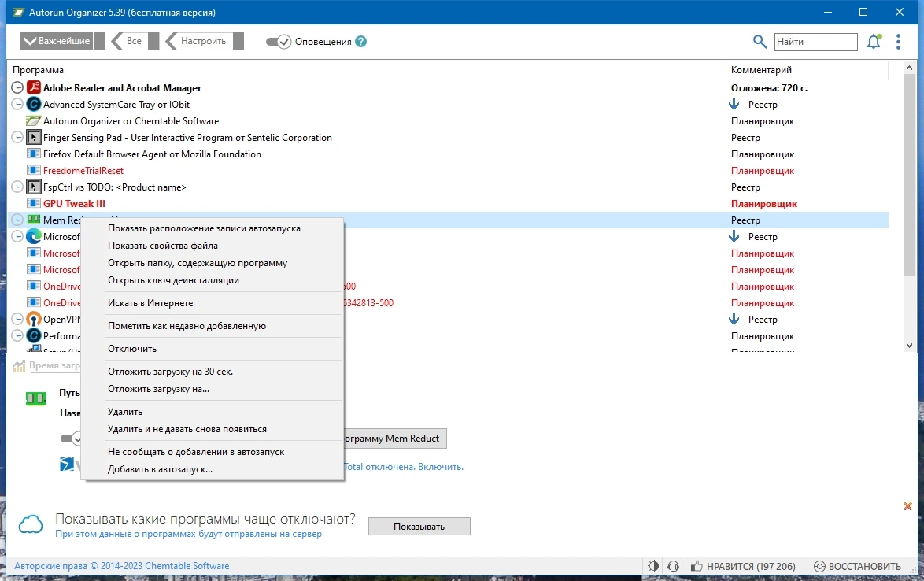Choose Не сообщать о добавлении в автозапуск
The width and height of the screenshot is (924, 581).
pyautogui.click(x=196, y=452)
